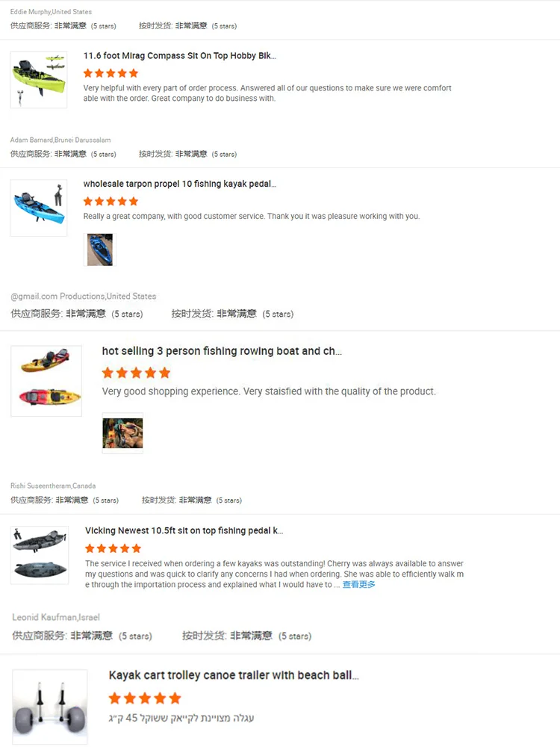Expand Vicking review with 查看更多 link
The image size is (560, 747).
click(x=358, y=585)
